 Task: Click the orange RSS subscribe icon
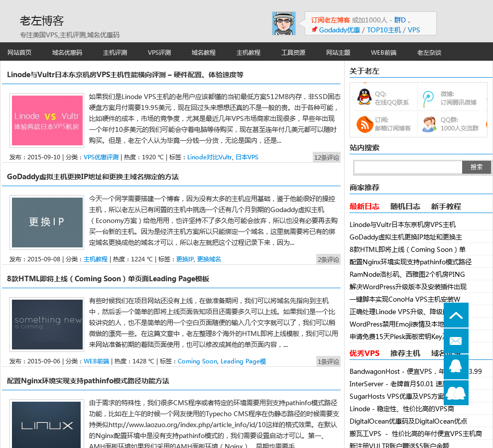pos(365,124)
